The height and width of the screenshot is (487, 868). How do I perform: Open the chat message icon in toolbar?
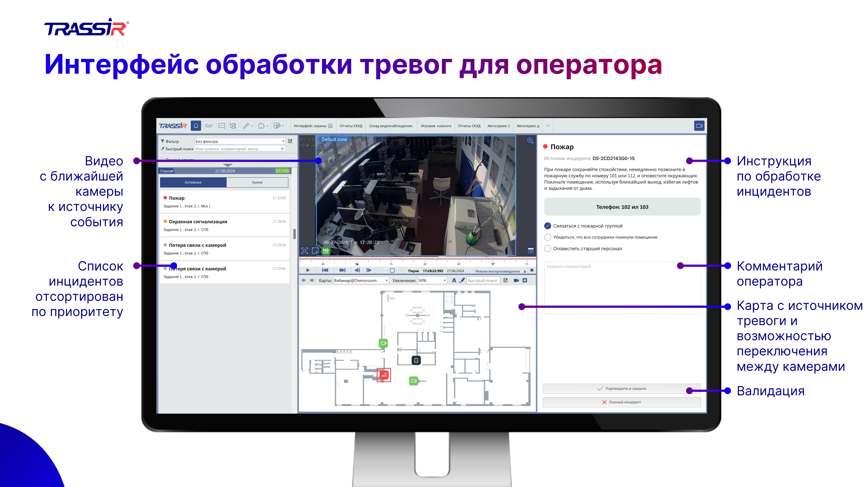221,126
